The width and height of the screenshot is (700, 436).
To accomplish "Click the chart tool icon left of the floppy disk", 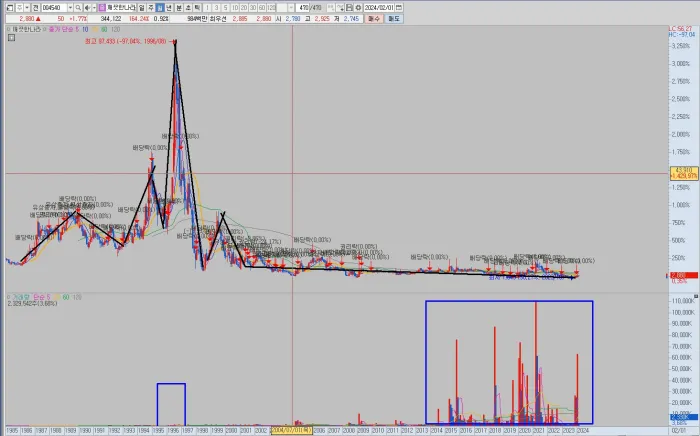I will click(340, 8).
